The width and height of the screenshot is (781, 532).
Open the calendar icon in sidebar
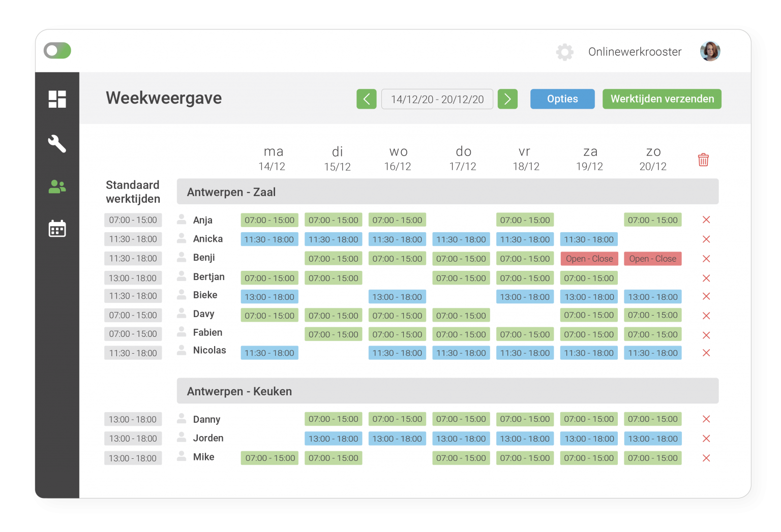click(57, 229)
